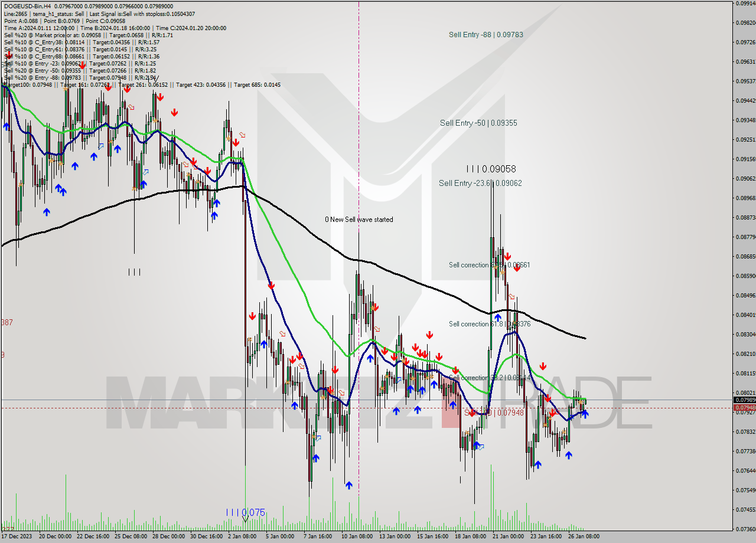Click the '17 Dec 2023' date label
756x543 pixels.
coord(17,537)
